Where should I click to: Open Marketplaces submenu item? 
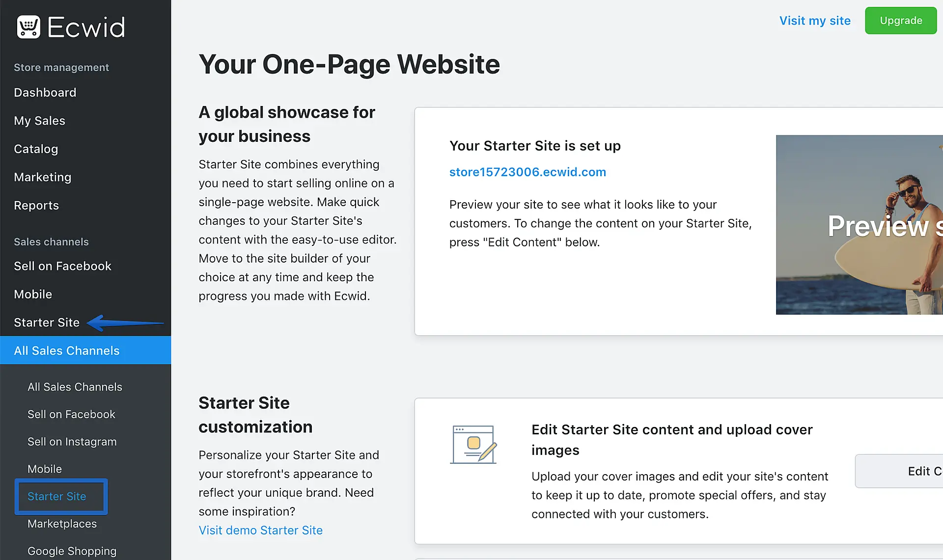point(62,524)
